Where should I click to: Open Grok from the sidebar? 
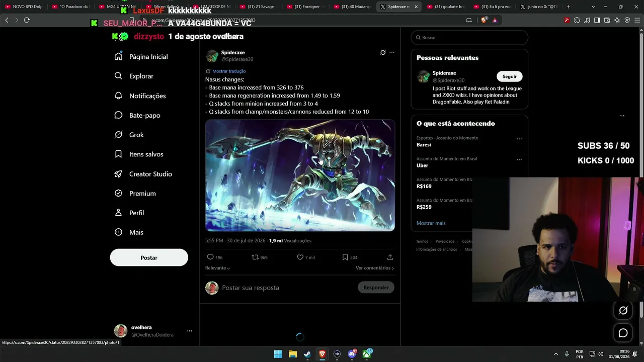click(x=118, y=135)
